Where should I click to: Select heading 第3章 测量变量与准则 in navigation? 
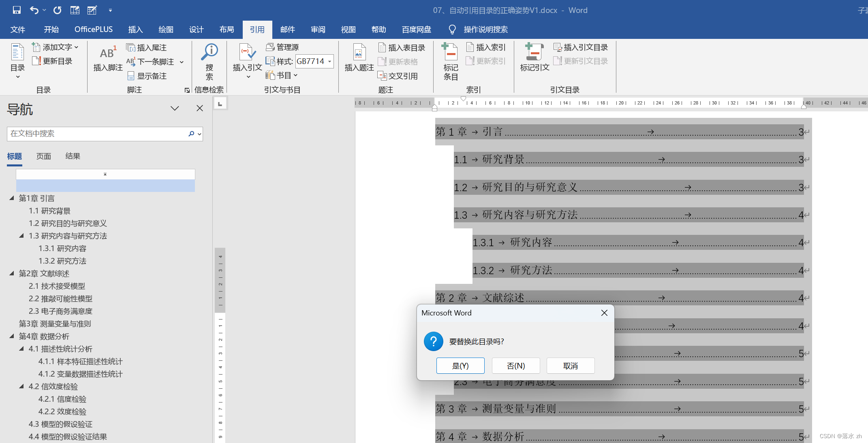point(55,324)
